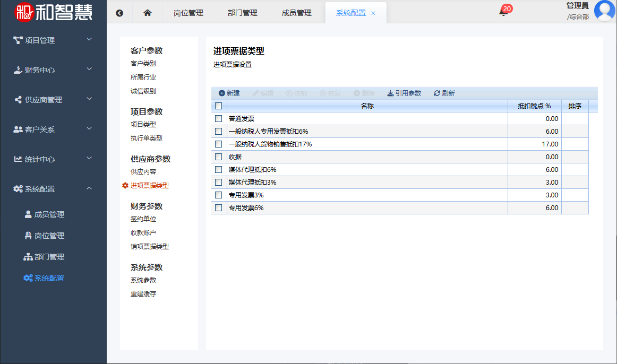The width and height of the screenshot is (617, 364).
Task: Click the user avatar icon
Action: coord(604,11)
